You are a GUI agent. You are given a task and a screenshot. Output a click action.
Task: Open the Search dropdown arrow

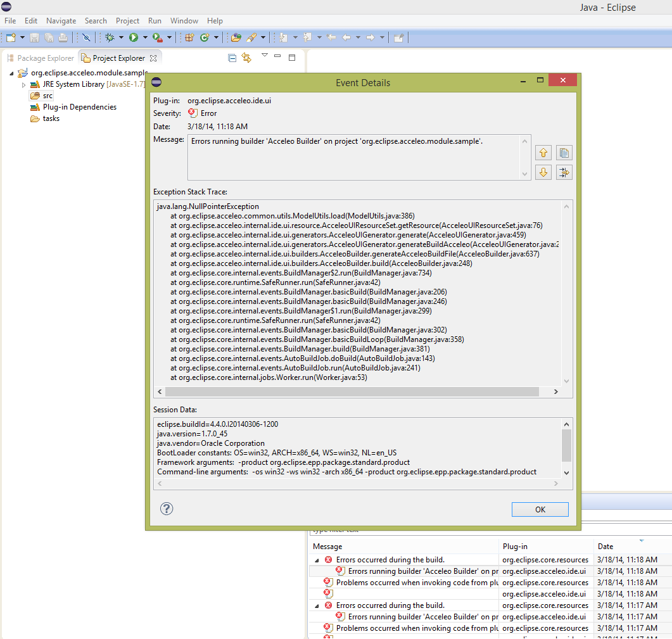(263, 38)
